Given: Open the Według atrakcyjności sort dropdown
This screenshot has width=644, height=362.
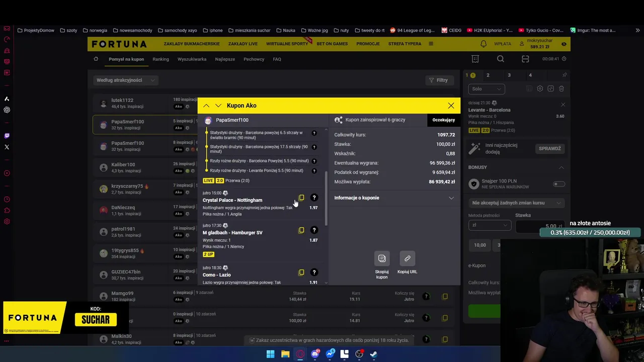Looking at the screenshot, I should click(126, 80).
